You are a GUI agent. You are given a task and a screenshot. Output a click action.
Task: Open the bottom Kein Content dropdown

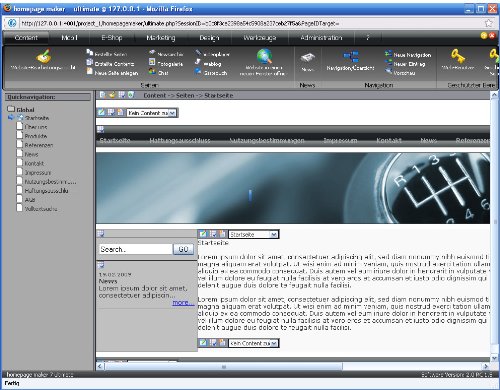pyautogui.click(x=253, y=343)
